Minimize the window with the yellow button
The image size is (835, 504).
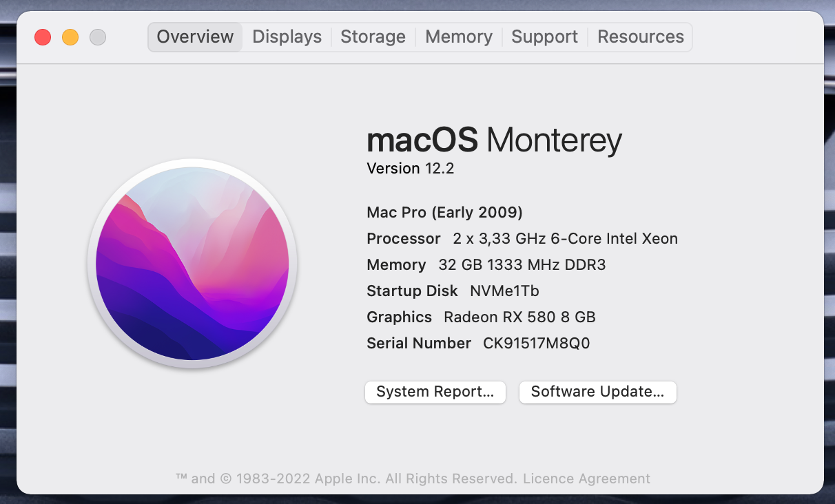point(70,37)
